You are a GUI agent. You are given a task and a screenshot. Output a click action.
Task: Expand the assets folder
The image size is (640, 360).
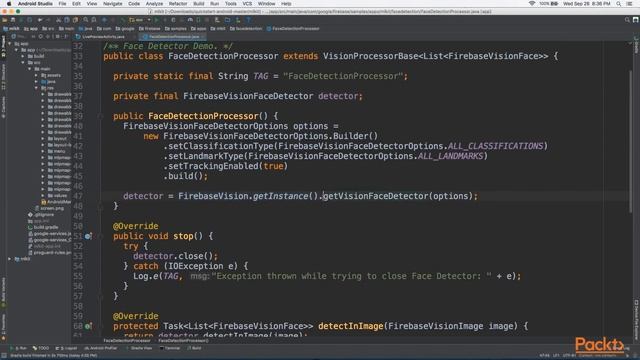point(36,76)
